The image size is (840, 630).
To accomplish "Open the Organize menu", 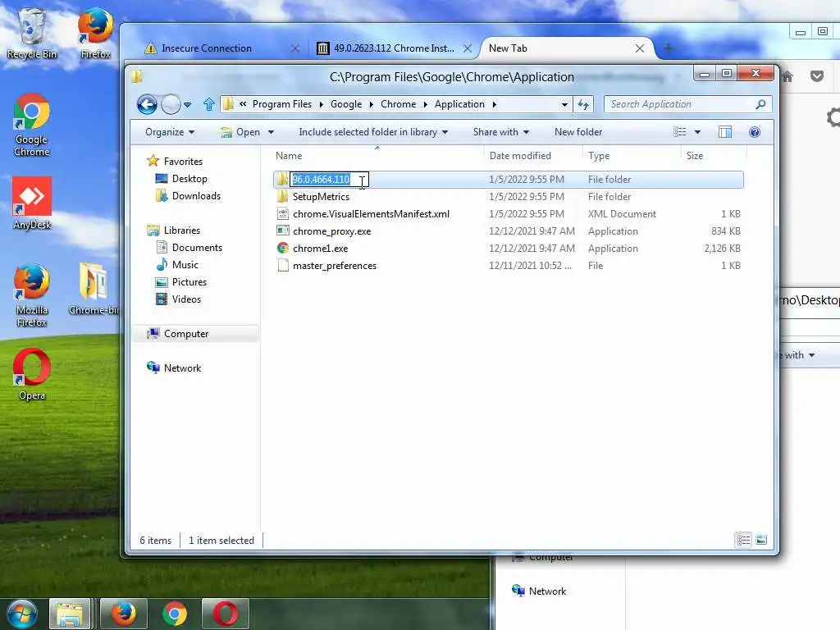I will point(170,132).
